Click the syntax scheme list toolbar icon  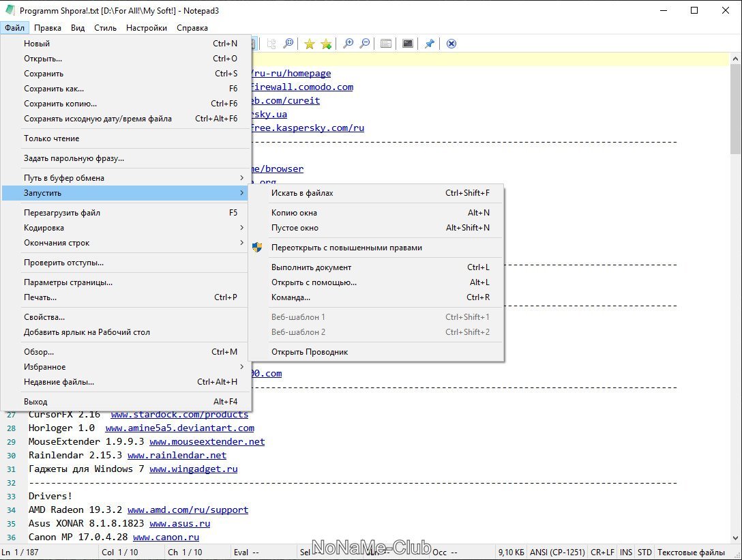pos(386,44)
